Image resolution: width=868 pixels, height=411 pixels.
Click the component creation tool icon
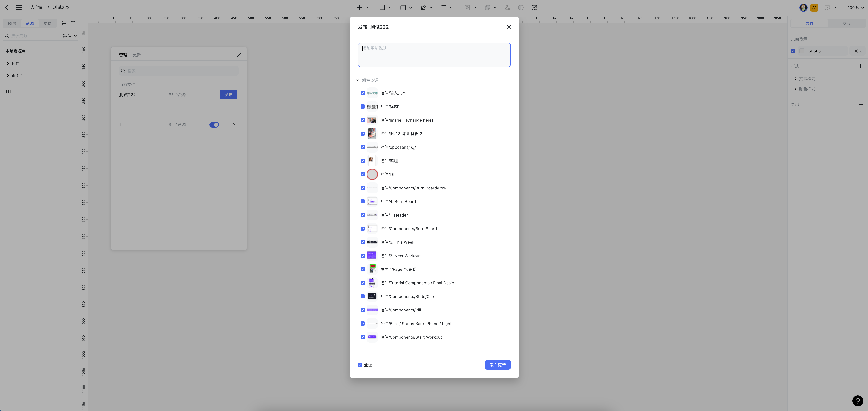click(467, 7)
